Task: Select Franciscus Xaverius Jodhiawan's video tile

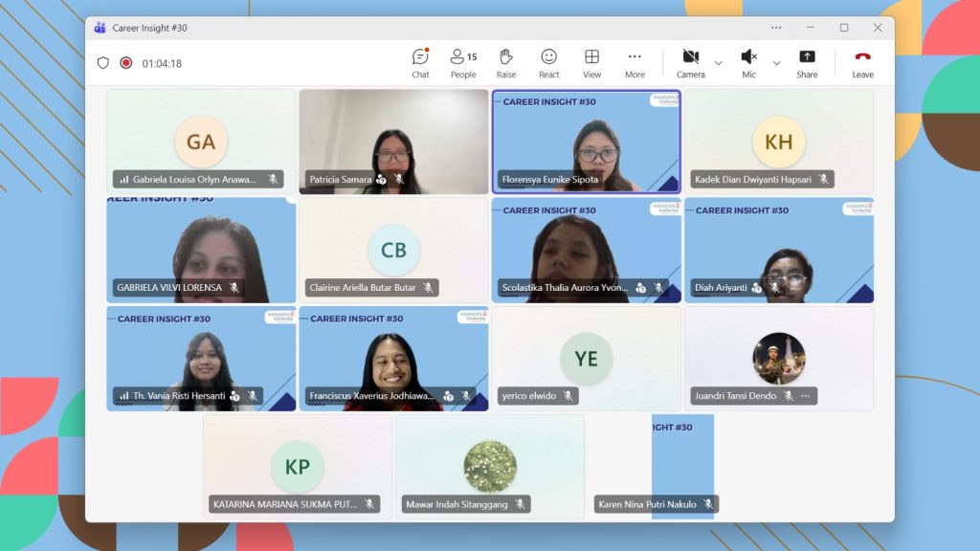Action: [x=393, y=359]
